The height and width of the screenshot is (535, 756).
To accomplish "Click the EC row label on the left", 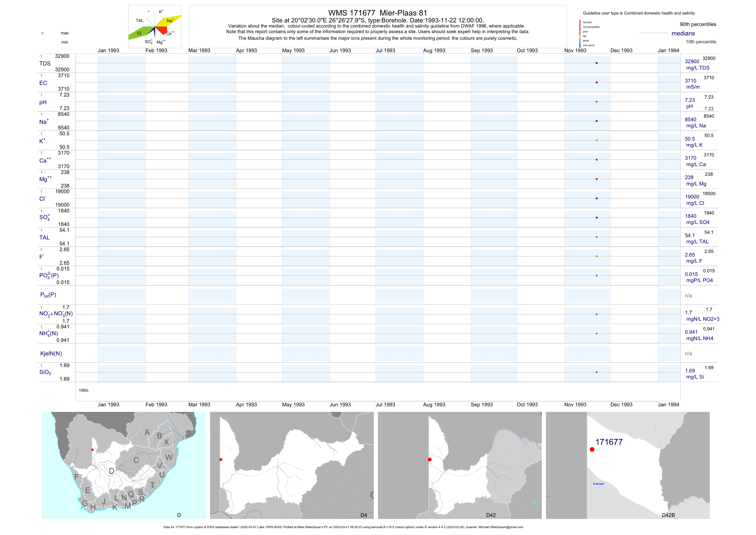I will pos(43,83).
